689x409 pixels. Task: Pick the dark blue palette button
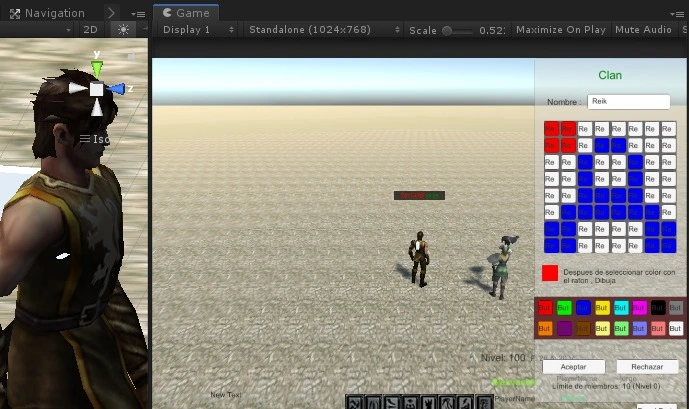[583, 308]
